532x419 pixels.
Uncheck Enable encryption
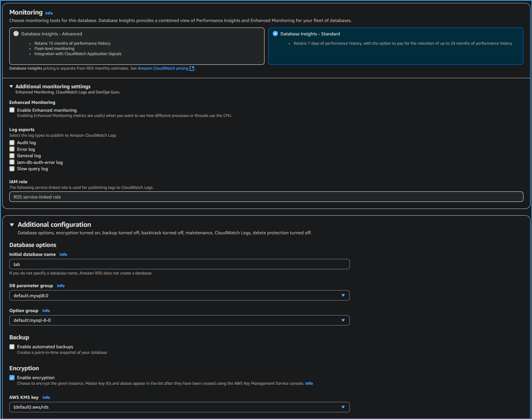point(12,377)
